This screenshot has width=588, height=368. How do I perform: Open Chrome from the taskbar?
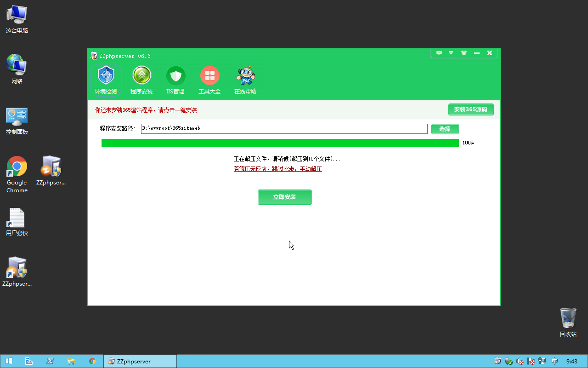click(92, 361)
